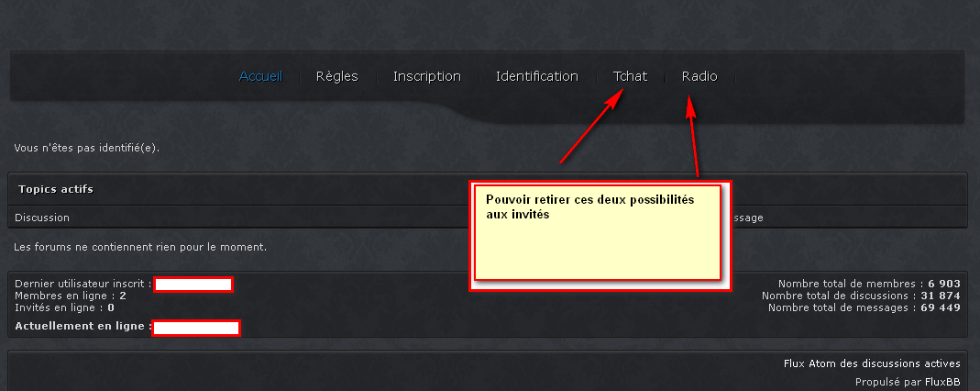980x391 pixels.
Task: Click the redacted last registered user name
Action: click(x=193, y=285)
